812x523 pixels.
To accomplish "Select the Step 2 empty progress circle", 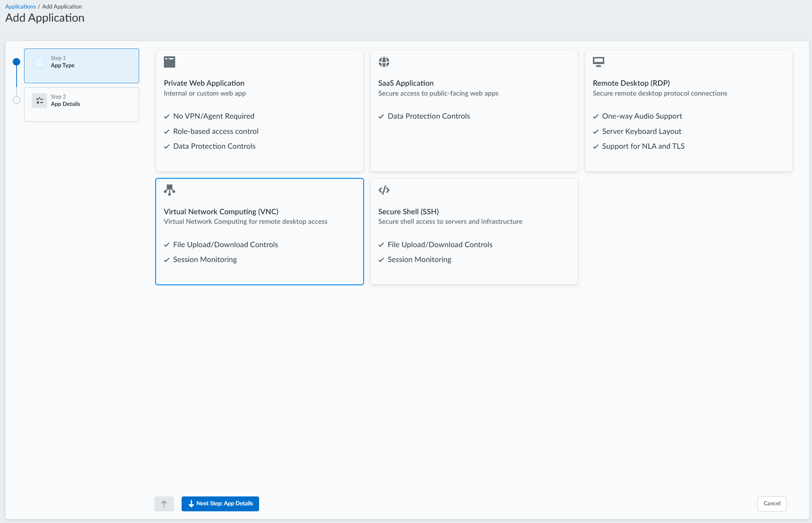I will (x=16, y=100).
